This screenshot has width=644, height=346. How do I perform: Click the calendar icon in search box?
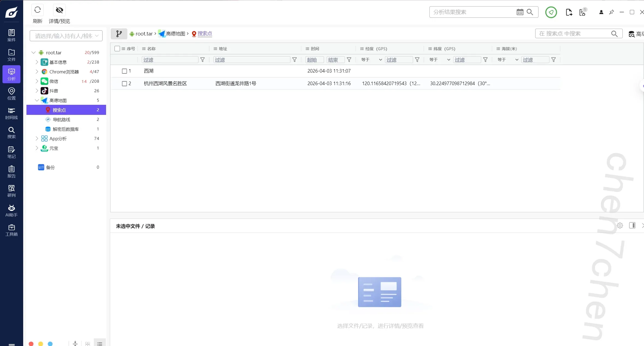[520, 12]
